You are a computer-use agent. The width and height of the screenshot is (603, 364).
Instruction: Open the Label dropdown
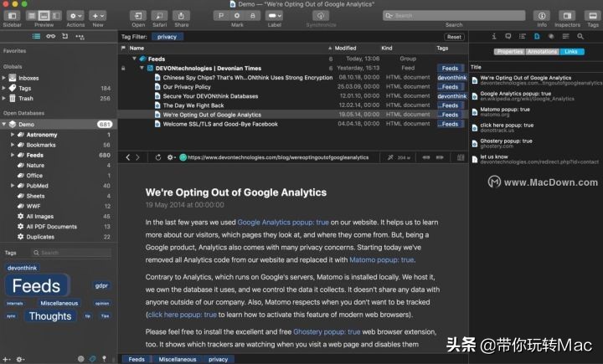point(275,15)
